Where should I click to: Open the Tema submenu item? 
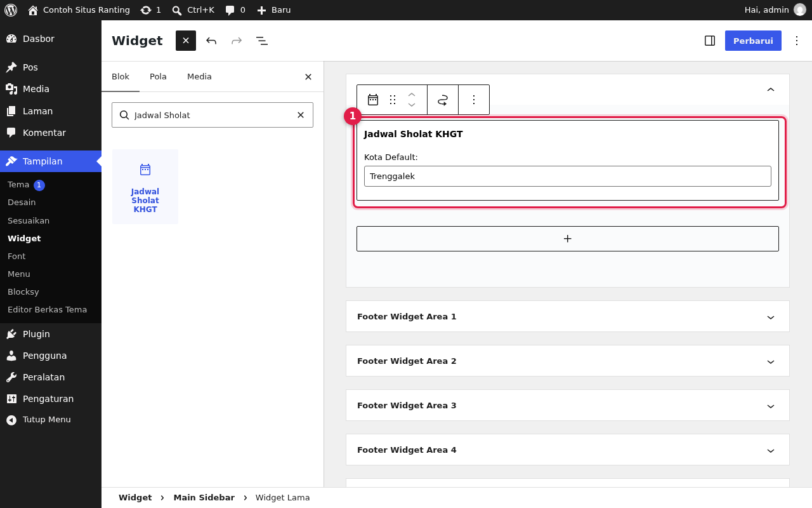18,185
